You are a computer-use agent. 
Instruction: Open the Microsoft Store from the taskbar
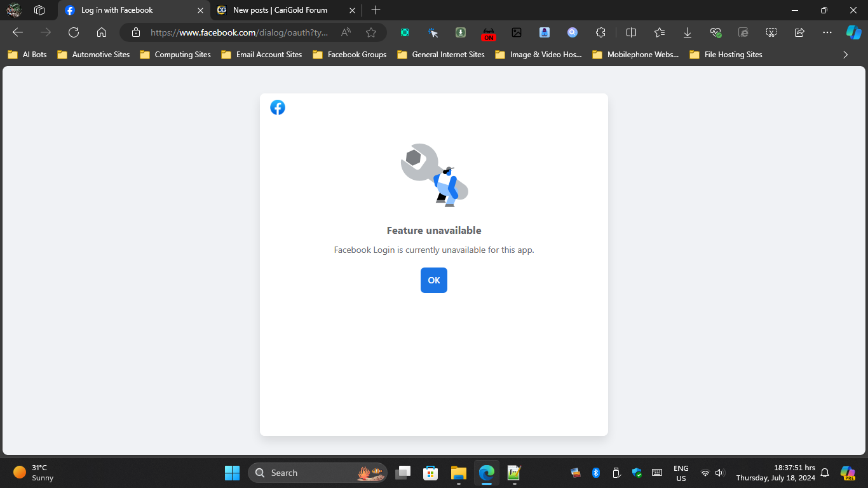click(431, 473)
